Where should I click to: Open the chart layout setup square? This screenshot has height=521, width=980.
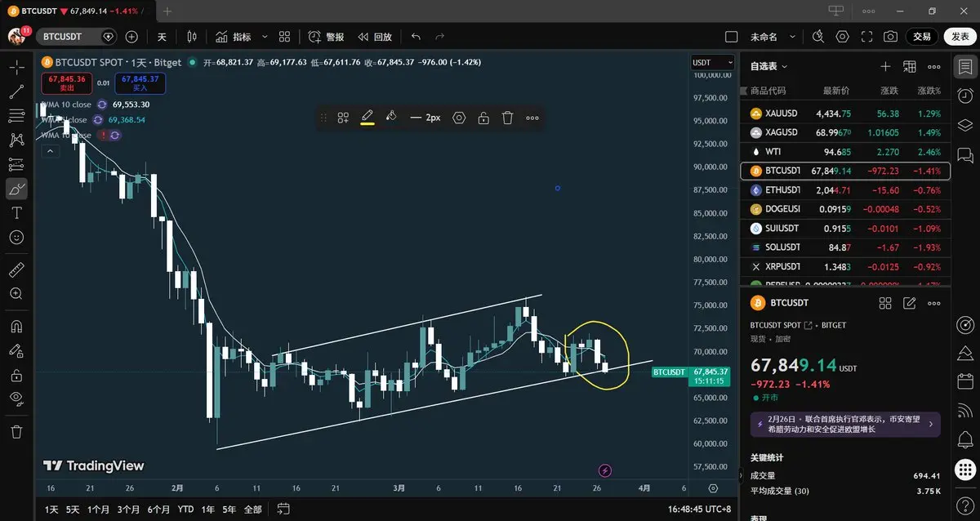click(732, 37)
